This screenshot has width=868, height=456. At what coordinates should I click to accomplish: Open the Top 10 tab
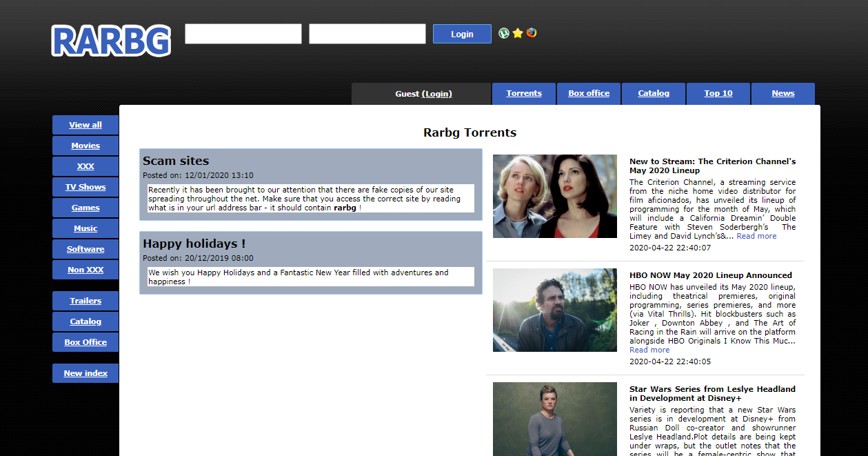[x=718, y=94]
